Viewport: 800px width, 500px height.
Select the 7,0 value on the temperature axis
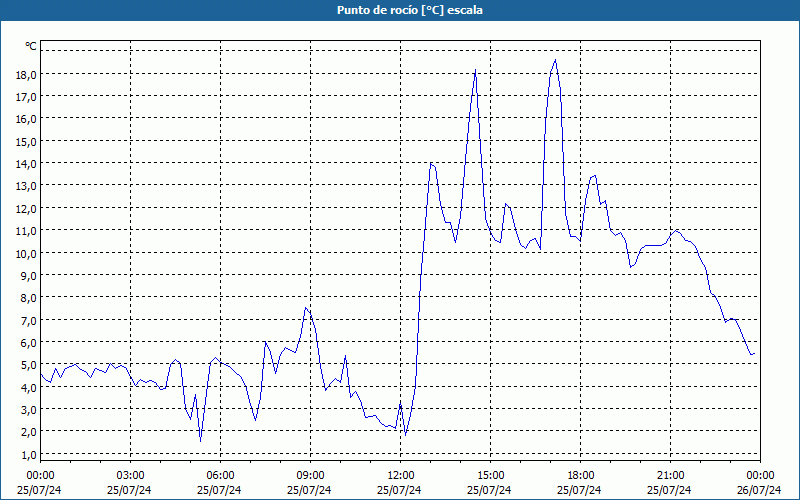pyautogui.click(x=29, y=320)
